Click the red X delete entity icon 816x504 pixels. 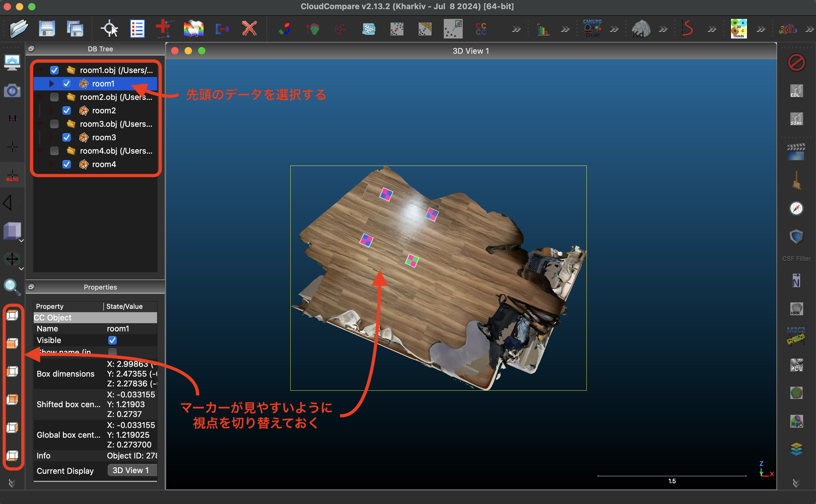(x=249, y=28)
